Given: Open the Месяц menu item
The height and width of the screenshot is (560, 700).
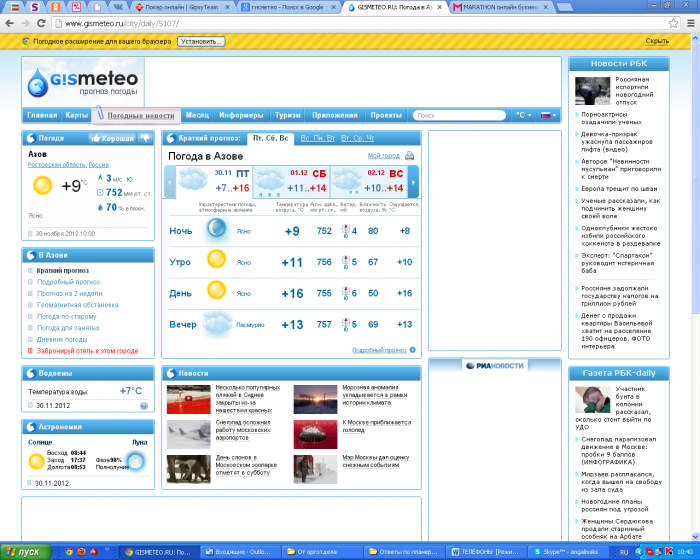Looking at the screenshot, I should [197, 115].
